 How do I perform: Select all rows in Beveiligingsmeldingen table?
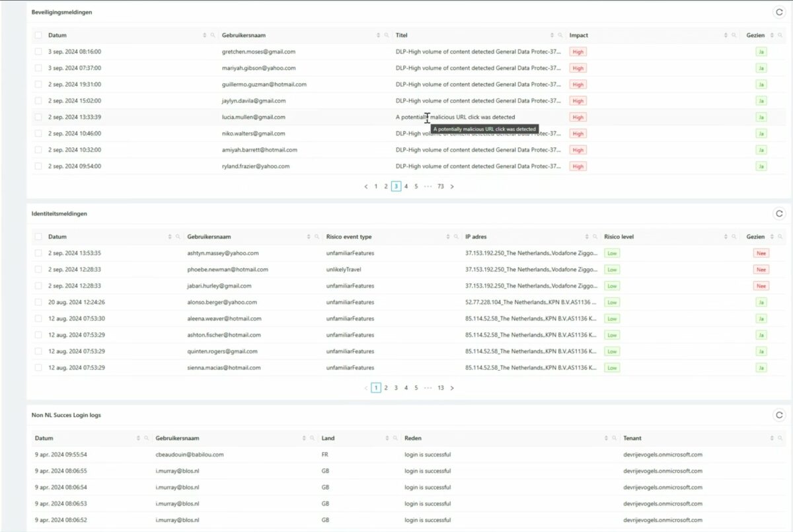click(38, 35)
